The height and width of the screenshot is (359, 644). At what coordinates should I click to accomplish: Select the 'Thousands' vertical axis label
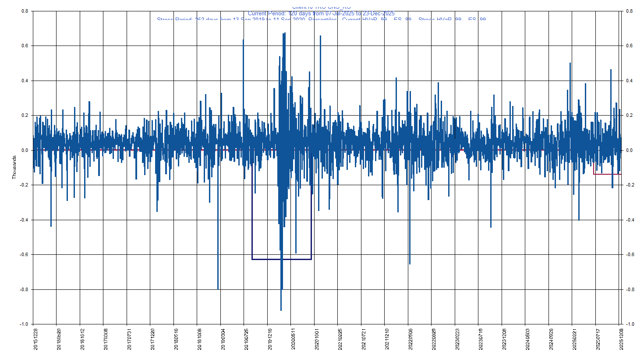click(14, 168)
